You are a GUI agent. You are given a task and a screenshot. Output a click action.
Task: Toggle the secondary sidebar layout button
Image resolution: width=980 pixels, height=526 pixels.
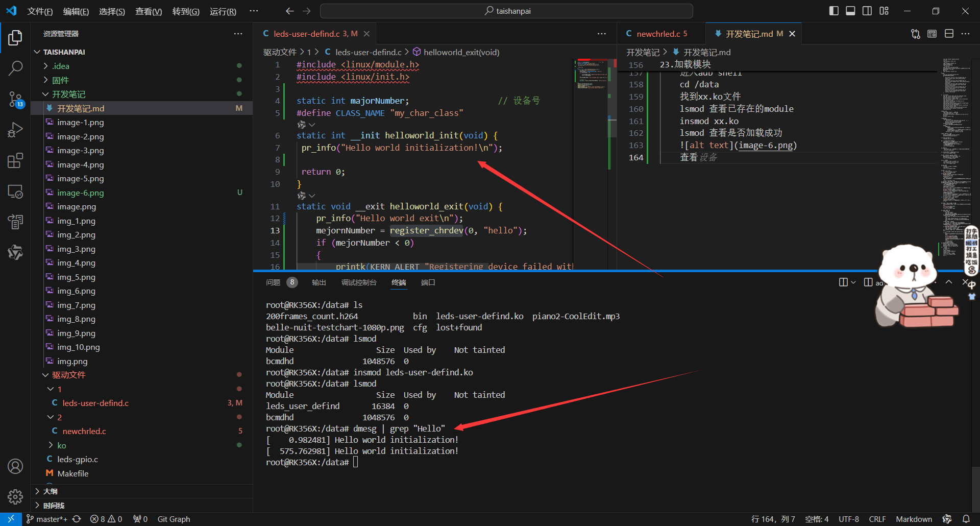pyautogui.click(x=867, y=11)
